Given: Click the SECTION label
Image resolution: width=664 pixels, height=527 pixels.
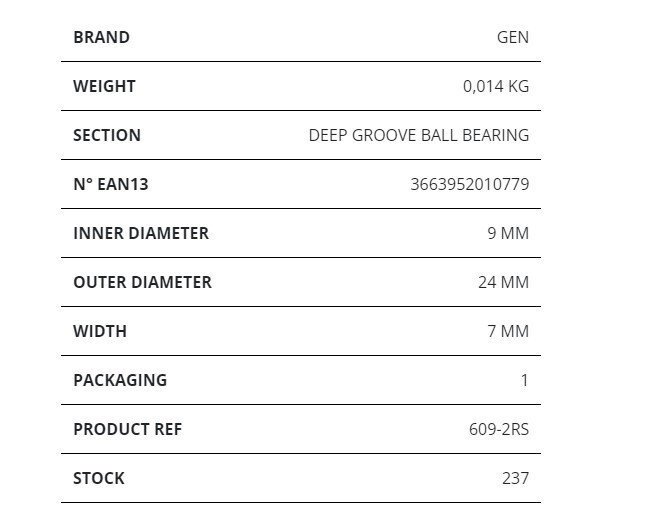Looking at the screenshot, I should pos(107,136).
